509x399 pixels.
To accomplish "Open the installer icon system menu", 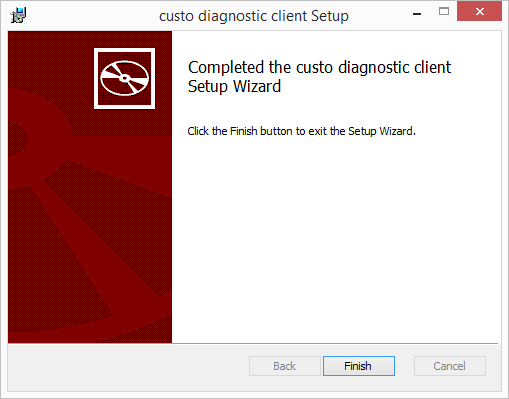I will (18, 15).
